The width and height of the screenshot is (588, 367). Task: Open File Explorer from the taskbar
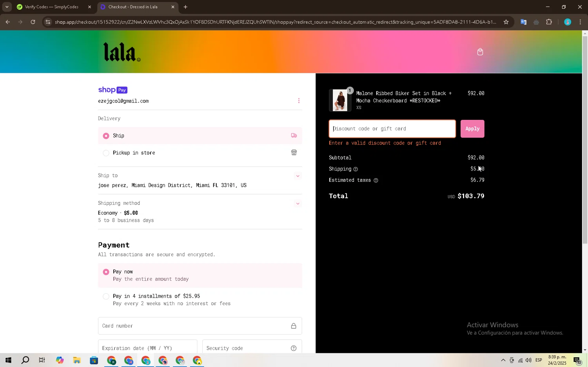(x=77, y=360)
